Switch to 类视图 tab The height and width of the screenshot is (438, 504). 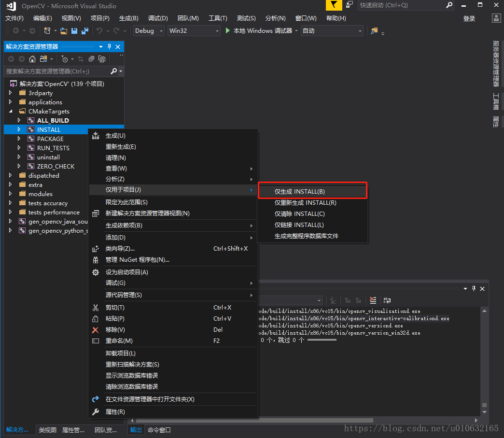pyautogui.click(x=48, y=430)
